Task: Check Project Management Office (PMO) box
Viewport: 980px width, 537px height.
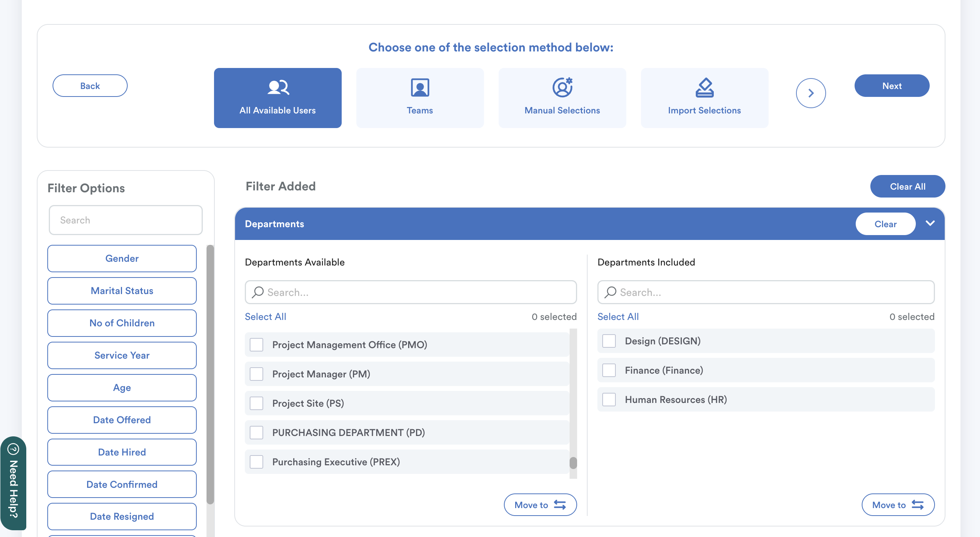Action: pos(256,344)
